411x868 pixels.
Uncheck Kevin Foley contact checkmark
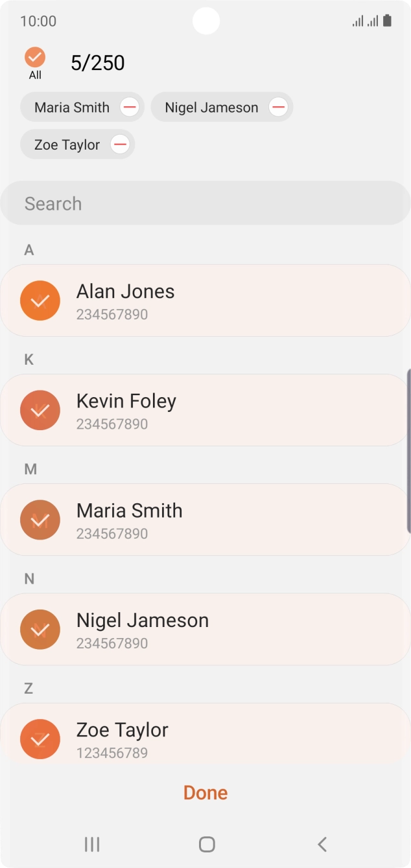[x=40, y=410]
